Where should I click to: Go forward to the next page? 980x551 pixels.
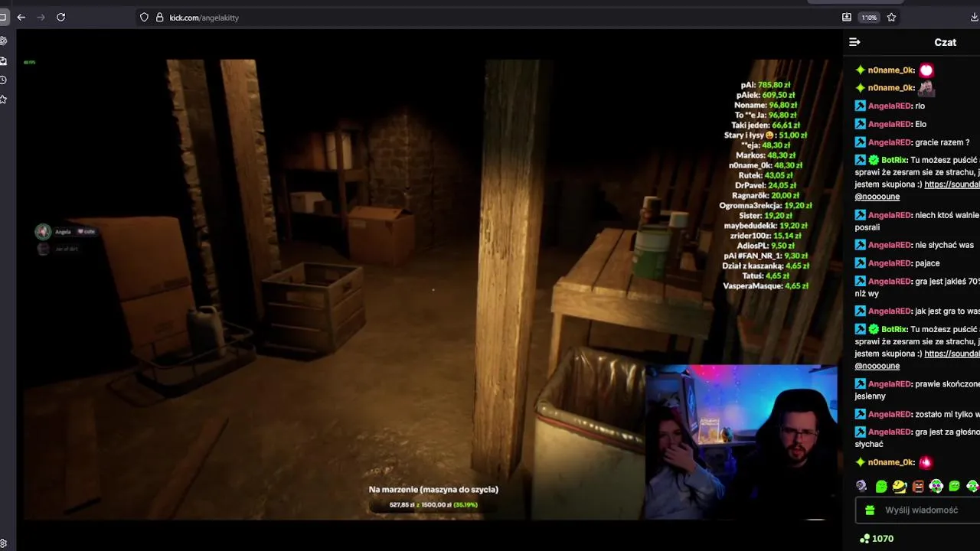tap(41, 17)
